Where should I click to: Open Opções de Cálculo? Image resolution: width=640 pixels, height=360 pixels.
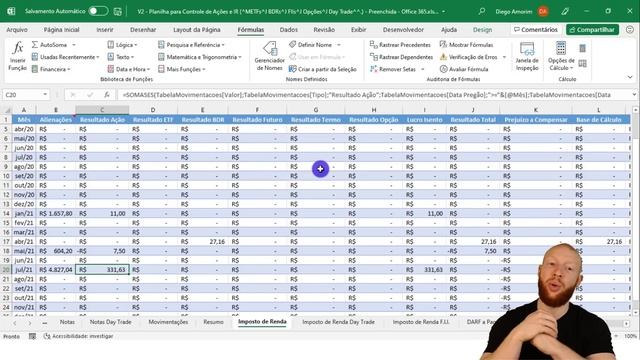click(x=561, y=56)
